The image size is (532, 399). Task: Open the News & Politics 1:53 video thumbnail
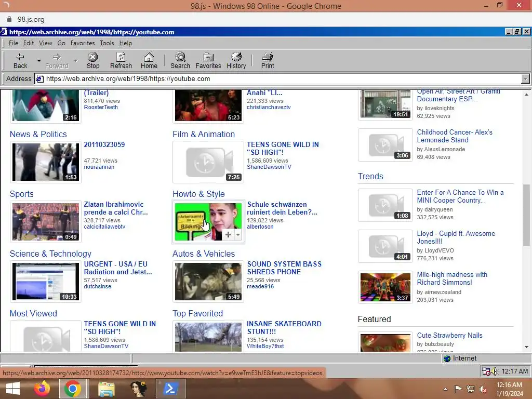point(46,162)
